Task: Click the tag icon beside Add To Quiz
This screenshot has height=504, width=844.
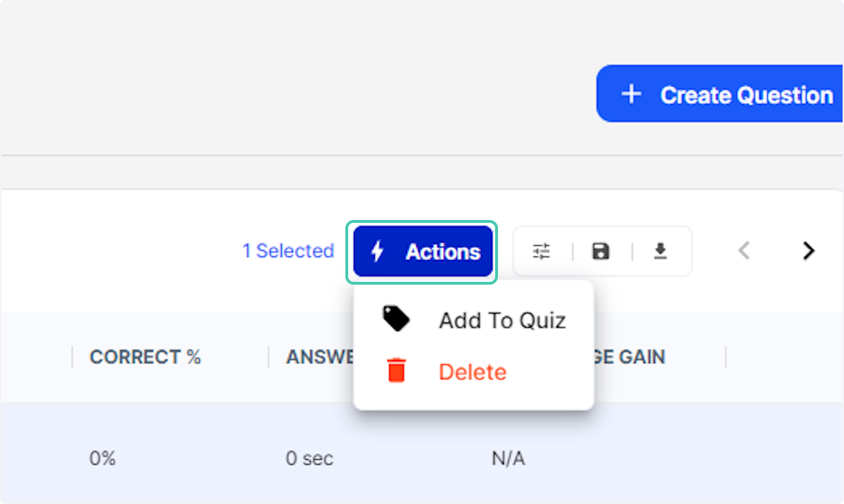Action: coord(395,318)
